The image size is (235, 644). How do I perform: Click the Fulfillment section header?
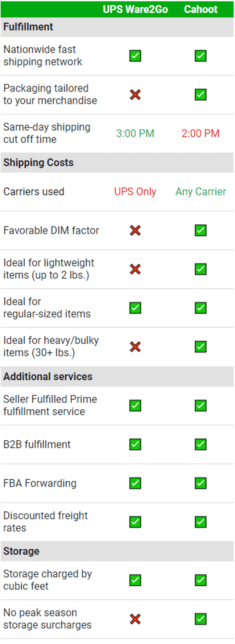[x=28, y=27]
